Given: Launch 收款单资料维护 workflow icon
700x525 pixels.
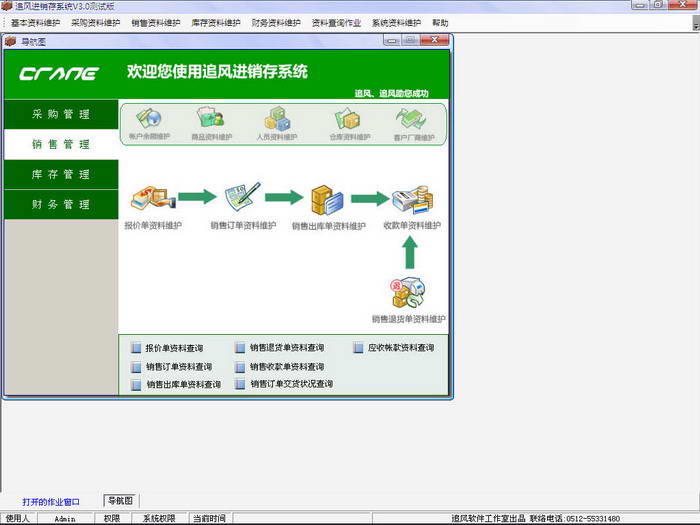Looking at the screenshot, I should [413, 199].
